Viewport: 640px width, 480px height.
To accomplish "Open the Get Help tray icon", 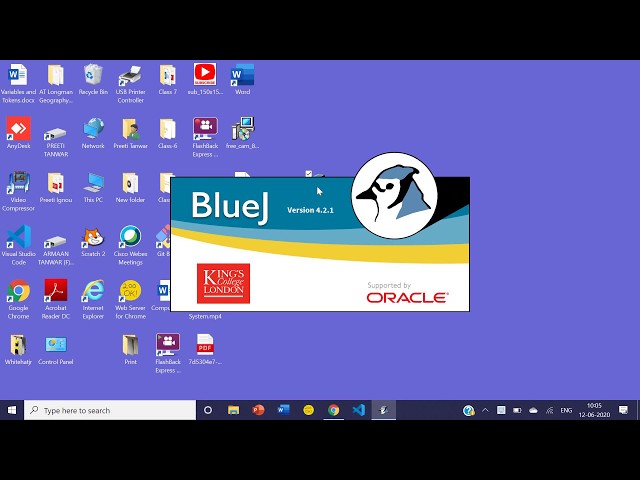I will tap(469, 410).
